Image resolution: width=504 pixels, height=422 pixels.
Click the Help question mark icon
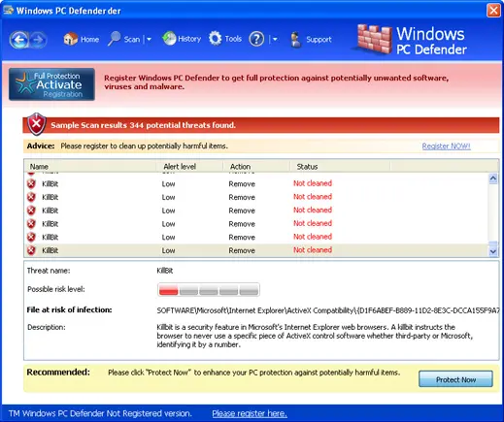point(256,39)
